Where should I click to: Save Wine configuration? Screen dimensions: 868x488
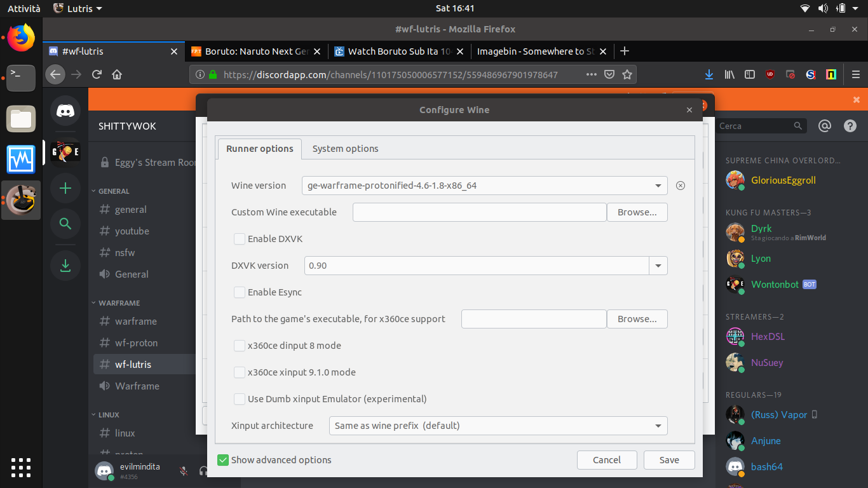tap(669, 460)
